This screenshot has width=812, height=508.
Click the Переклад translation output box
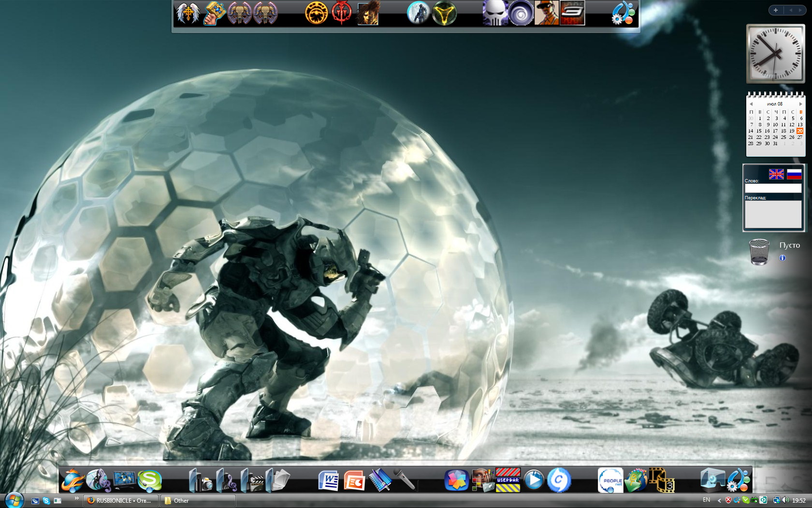pyautogui.click(x=773, y=214)
